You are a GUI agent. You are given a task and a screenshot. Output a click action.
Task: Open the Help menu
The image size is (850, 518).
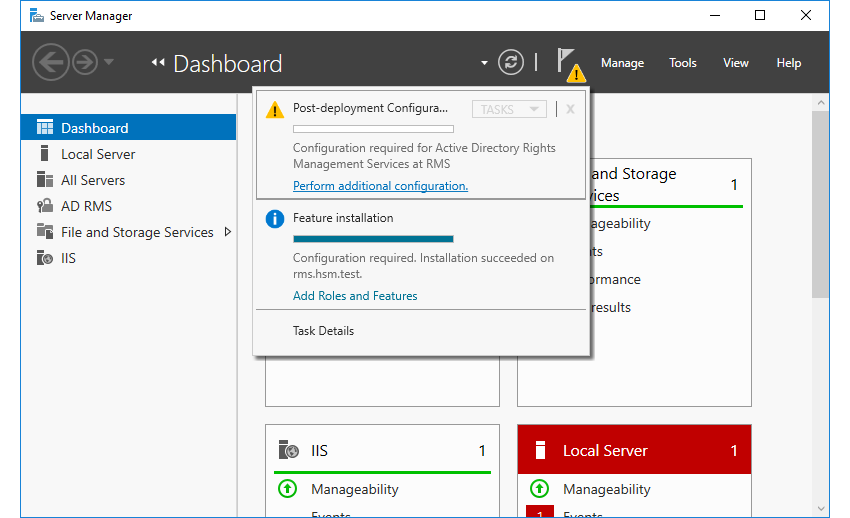pyautogui.click(x=789, y=63)
